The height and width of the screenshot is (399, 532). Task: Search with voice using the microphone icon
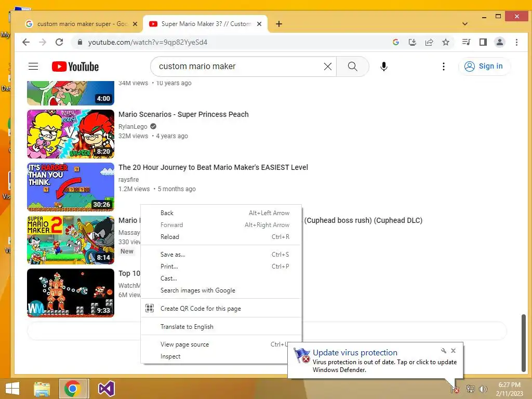(384, 66)
